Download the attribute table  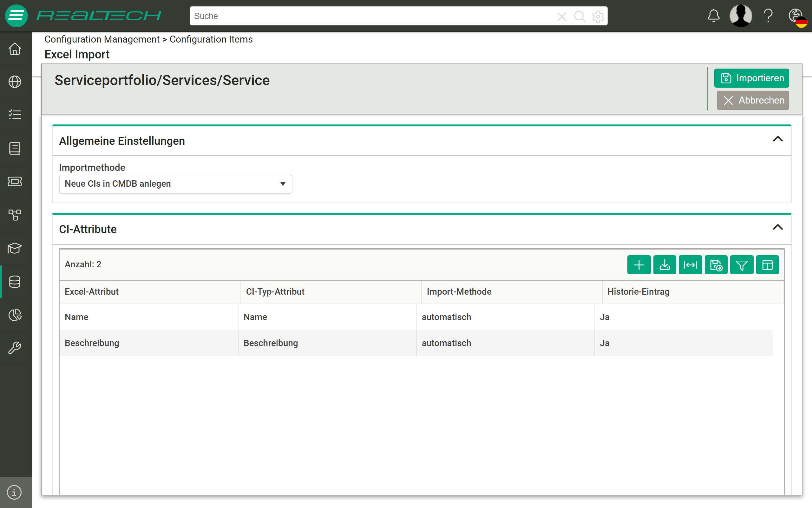(665, 265)
